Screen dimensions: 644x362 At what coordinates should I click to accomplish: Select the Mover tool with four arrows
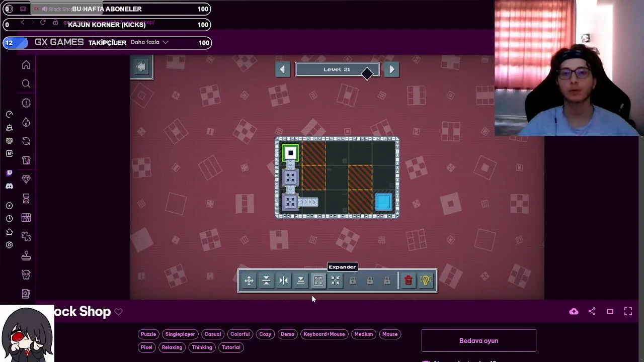point(249,281)
